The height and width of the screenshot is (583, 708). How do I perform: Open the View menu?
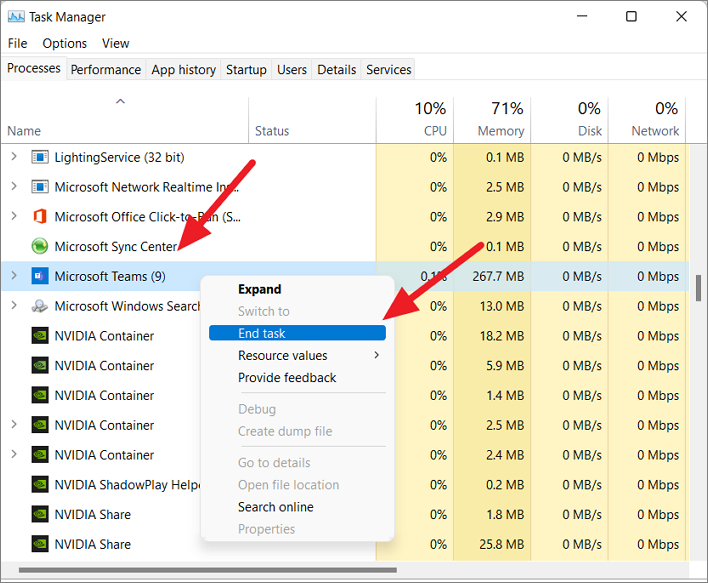116,43
